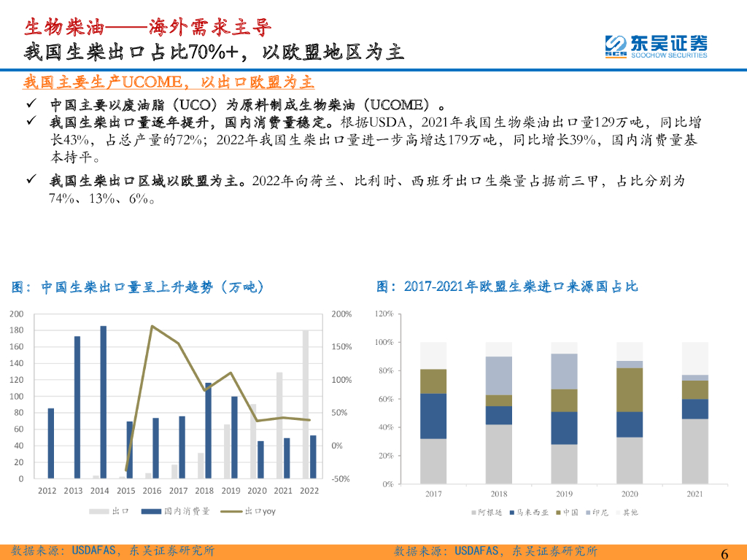Expand the 其他 legend category
Image resolution: width=747 pixels, height=560 pixels.
click(x=616, y=513)
